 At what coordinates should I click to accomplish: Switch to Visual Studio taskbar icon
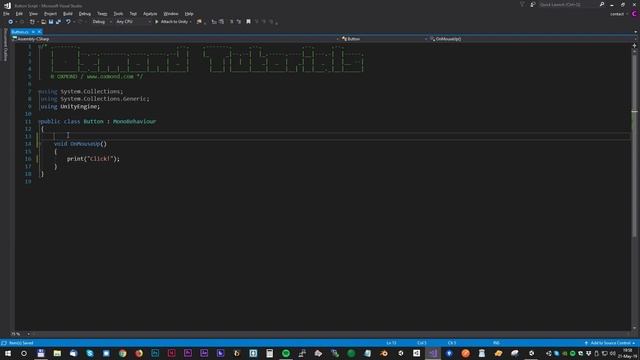(x=433, y=353)
